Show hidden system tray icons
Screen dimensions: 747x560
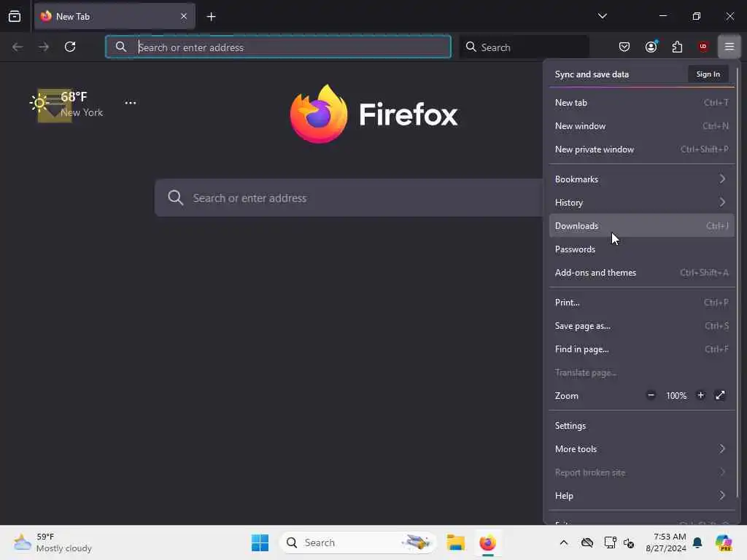coord(564,542)
